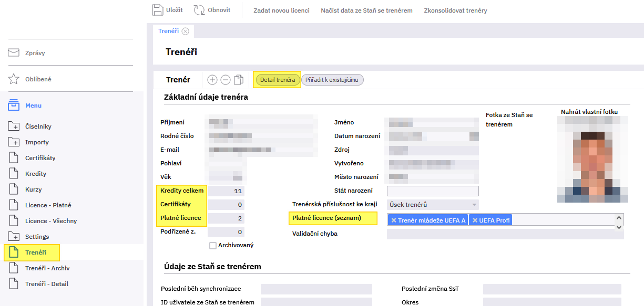The height and width of the screenshot is (306, 644).
Task: Click Načíst data ze Staň se trenérem
Action: tap(367, 10)
